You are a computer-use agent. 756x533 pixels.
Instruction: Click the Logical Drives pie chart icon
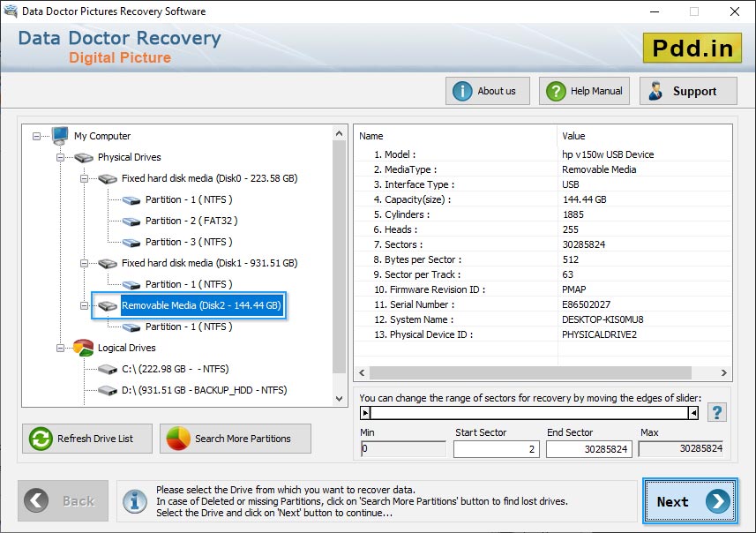[x=84, y=348]
